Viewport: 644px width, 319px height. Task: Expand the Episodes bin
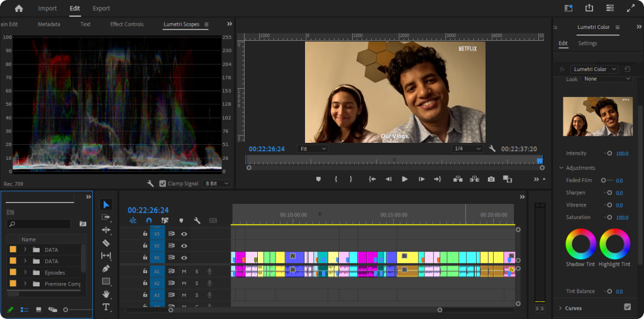coord(25,272)
